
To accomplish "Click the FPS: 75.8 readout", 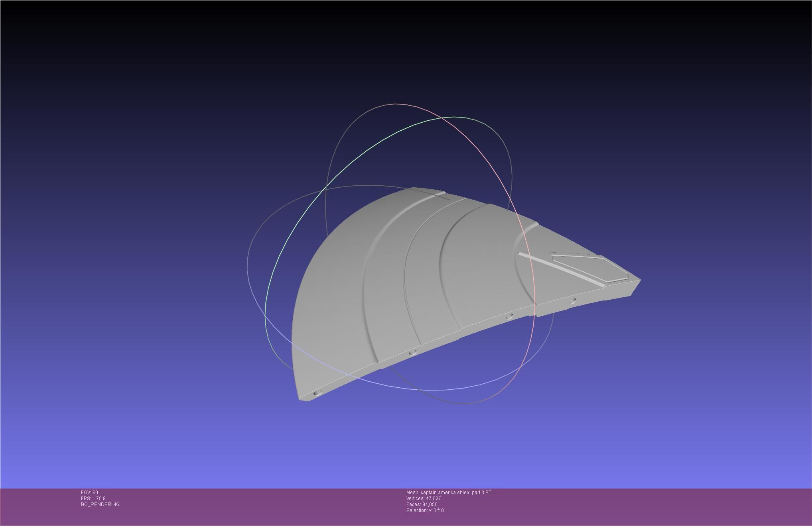I will coord(93,499).
